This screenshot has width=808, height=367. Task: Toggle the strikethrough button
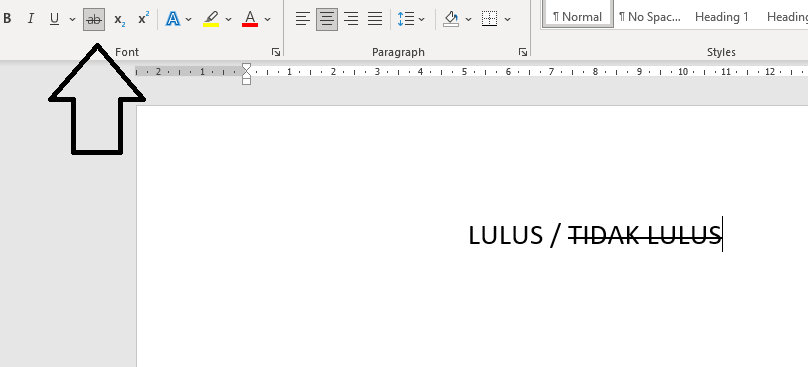tap(94, 20)
